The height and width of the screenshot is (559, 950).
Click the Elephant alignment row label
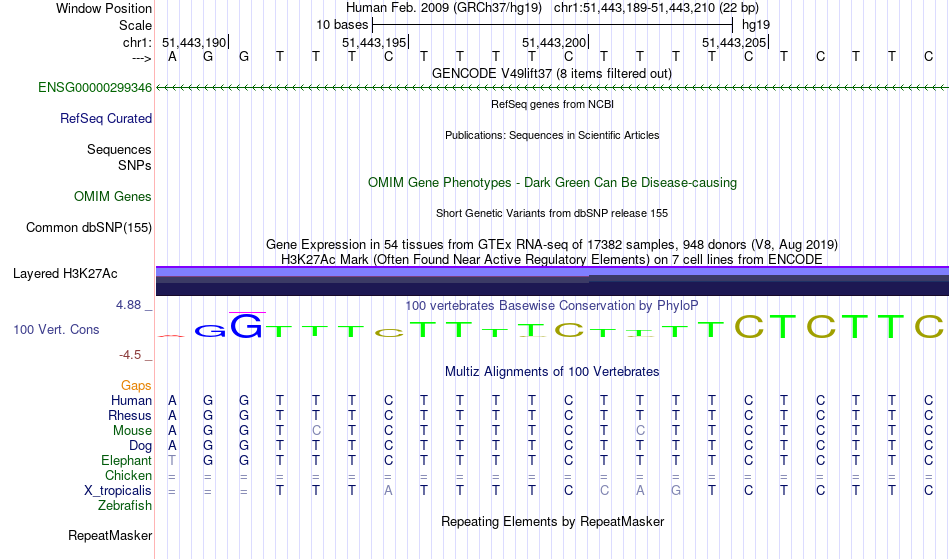126,460
